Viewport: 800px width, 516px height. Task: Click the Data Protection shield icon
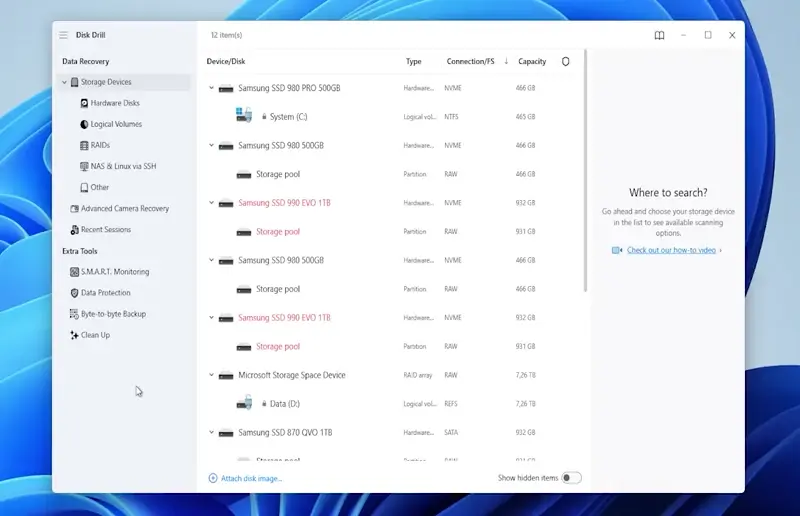tap(74, 293)
